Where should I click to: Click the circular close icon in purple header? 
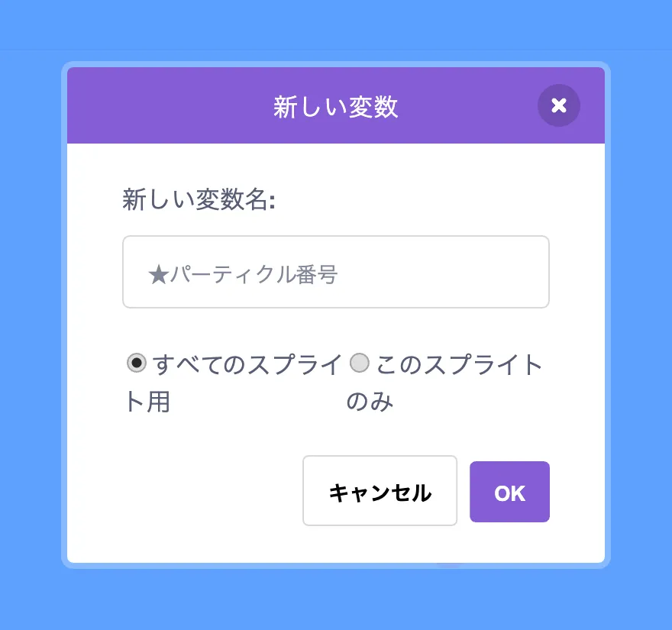click(558, 105)
